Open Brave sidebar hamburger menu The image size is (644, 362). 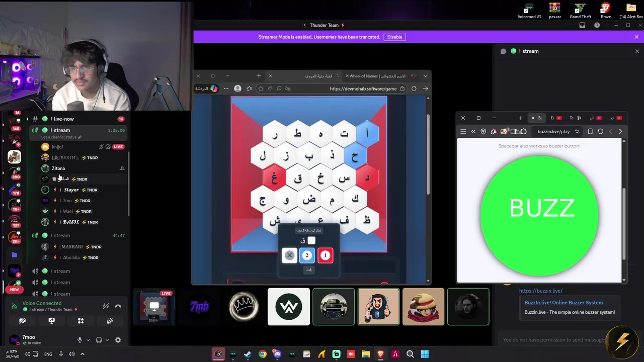tap(463, 132)
